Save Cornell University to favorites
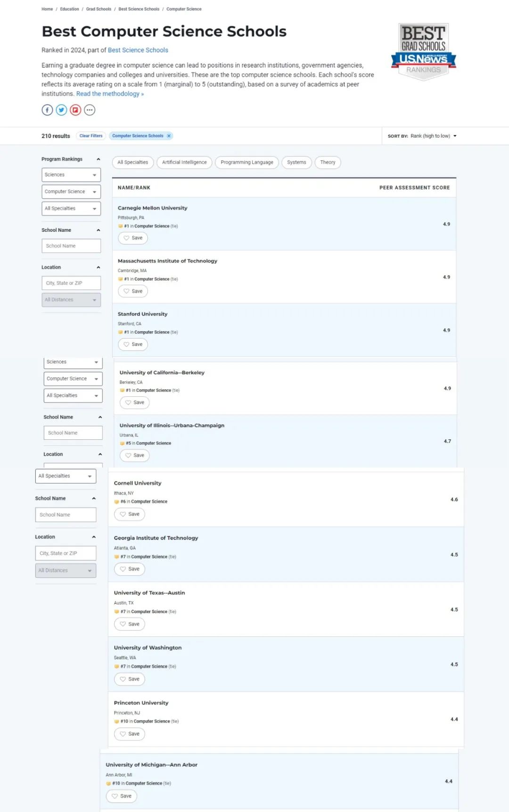The height and width of the screenshot is (812, 509). coord(130,514)
